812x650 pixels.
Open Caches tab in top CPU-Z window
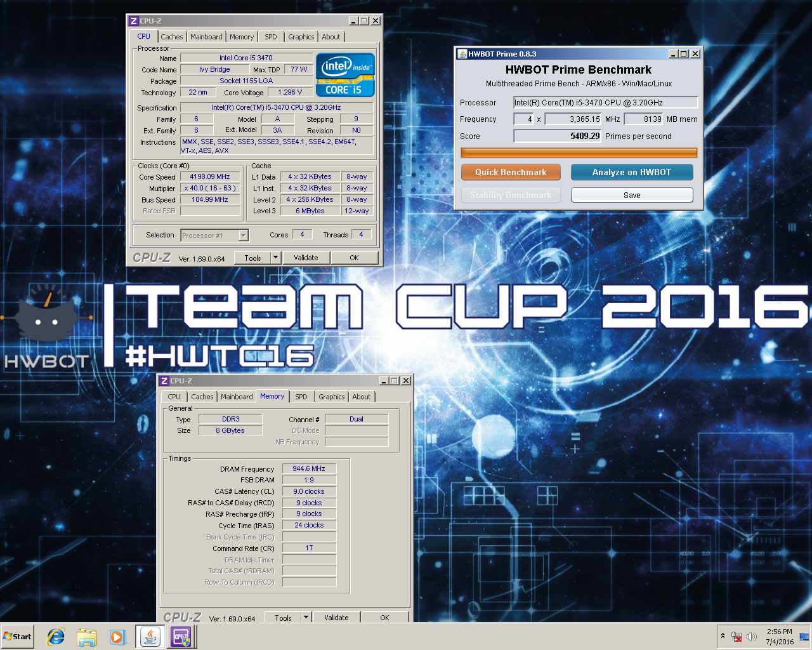point(171,37)
